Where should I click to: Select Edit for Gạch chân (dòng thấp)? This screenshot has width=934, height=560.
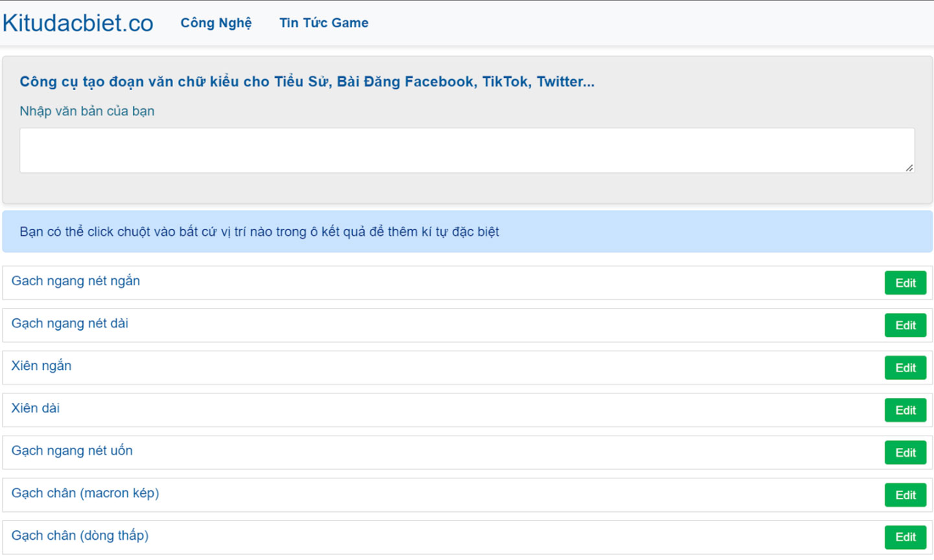pos(905,537)
